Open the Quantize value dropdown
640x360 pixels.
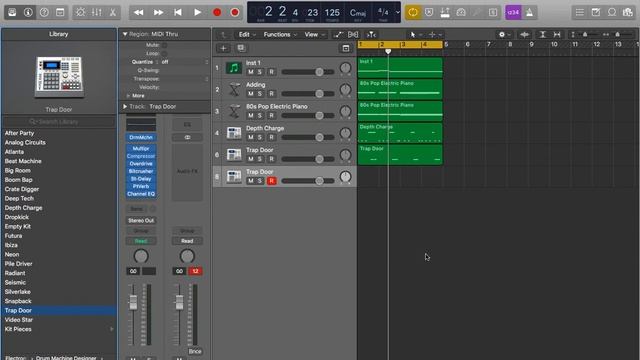185,62
